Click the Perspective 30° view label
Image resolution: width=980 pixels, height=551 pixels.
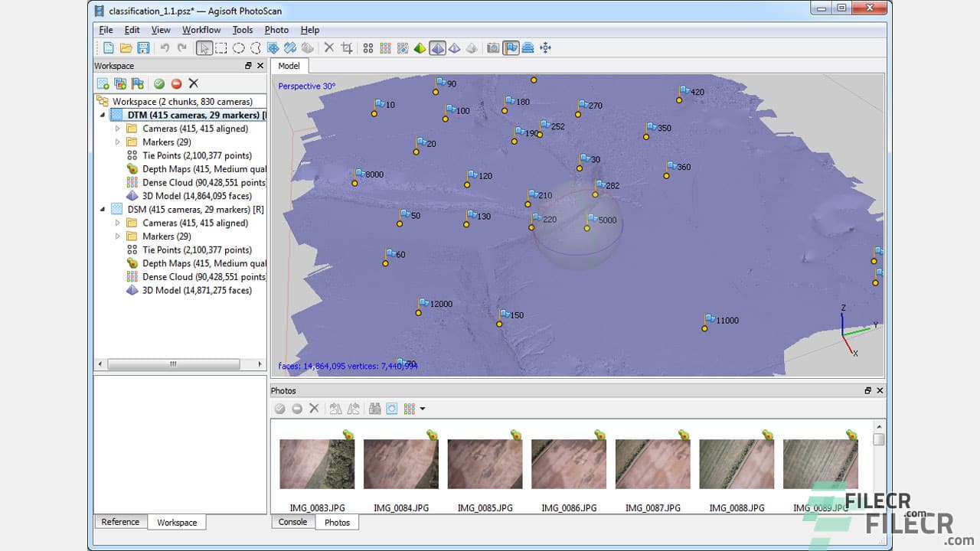(x=306, y=86)
